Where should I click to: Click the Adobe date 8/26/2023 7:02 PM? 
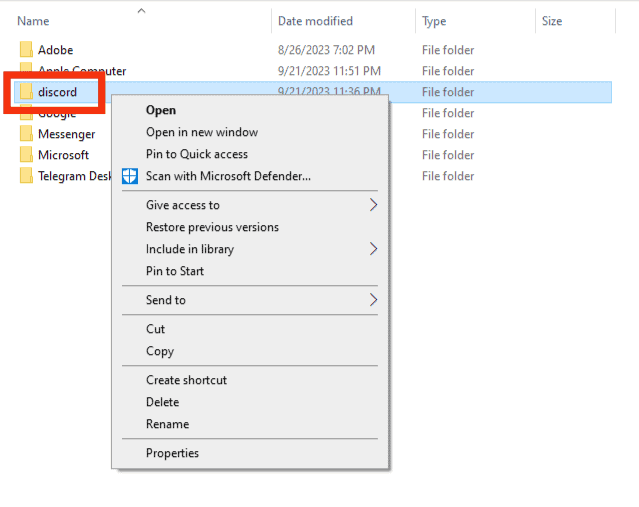(x=326, y=50)
